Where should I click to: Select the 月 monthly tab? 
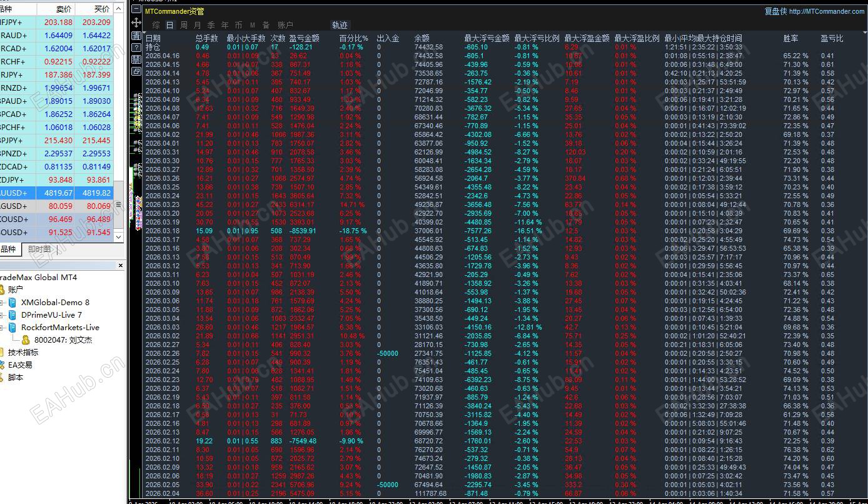198,25
